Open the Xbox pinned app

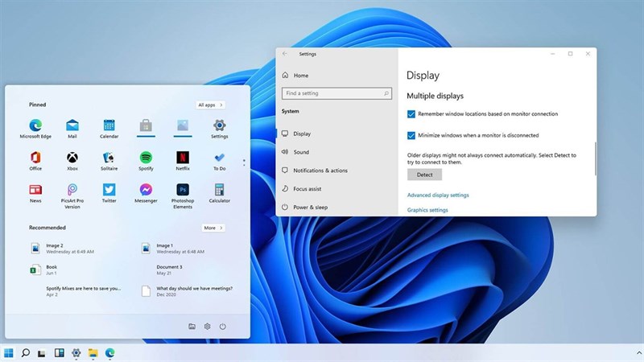click(72, 158)
